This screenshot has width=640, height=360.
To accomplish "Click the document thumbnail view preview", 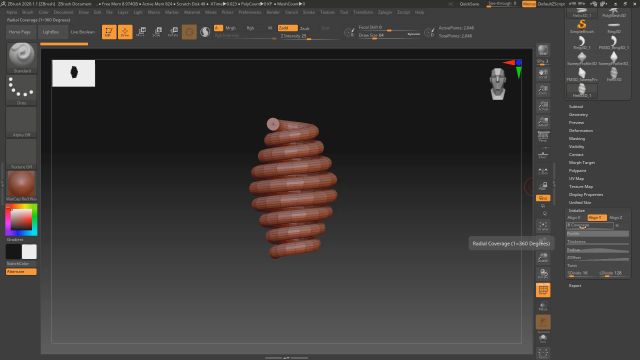I will click(x=73, y=73).
